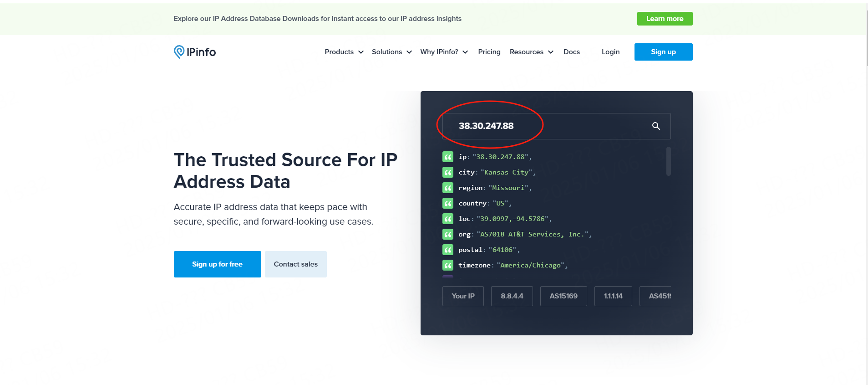868x385 pixels.
Task: Expand the Solutions dropdown menu
Action: 391,52
